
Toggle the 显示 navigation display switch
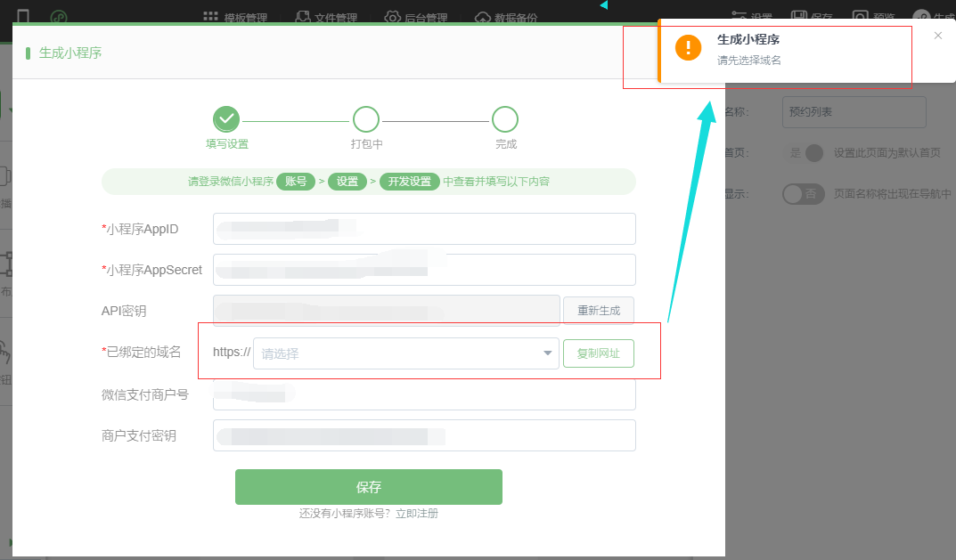tap(804, 193)
